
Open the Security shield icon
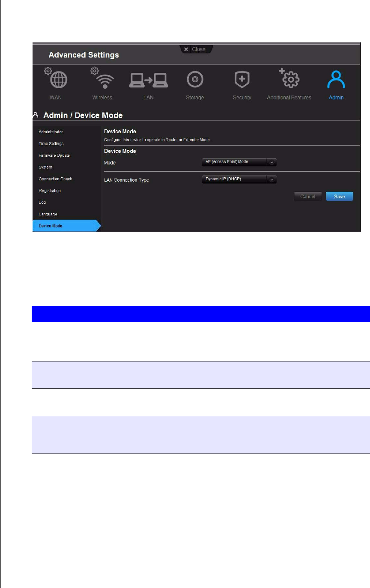(242, 79)
